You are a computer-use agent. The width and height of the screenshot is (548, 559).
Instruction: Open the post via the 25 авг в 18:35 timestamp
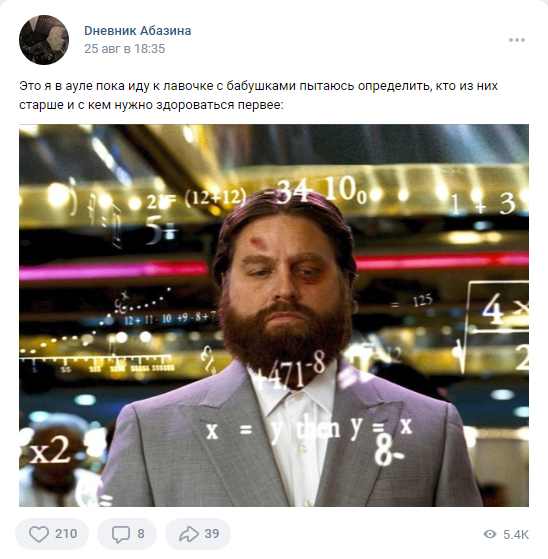click(124, 49)
